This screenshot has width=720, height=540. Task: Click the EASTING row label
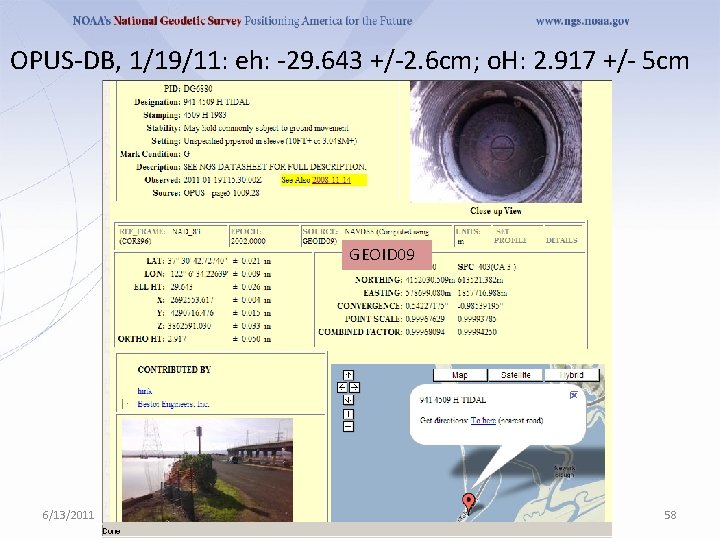pos(382,293)
